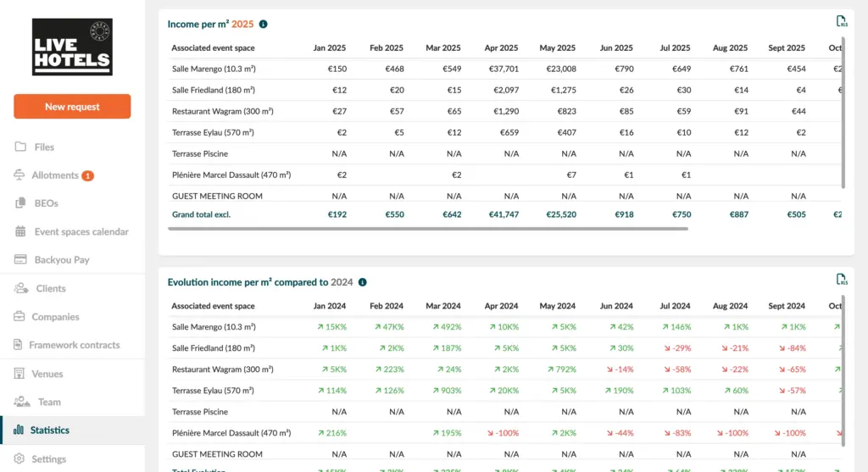Screen dimensions: 868x472
Task: Click the Live Hotels logo
Action: tap(72, 48)
